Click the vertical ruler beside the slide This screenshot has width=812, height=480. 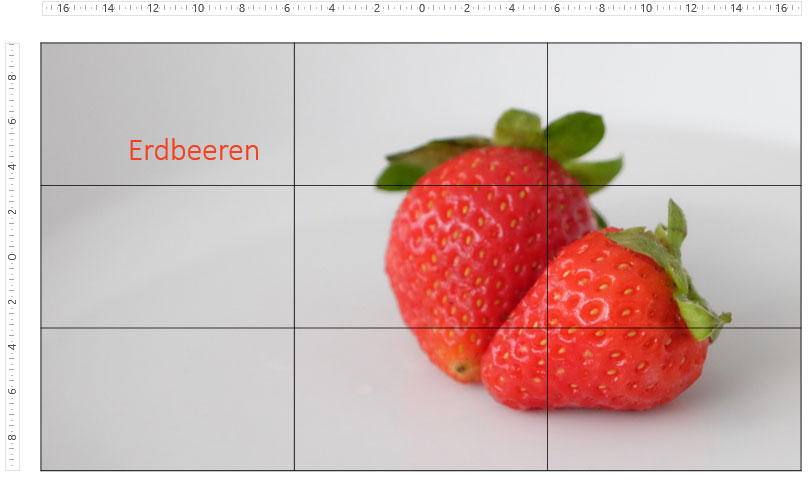(x=12, y=257)
